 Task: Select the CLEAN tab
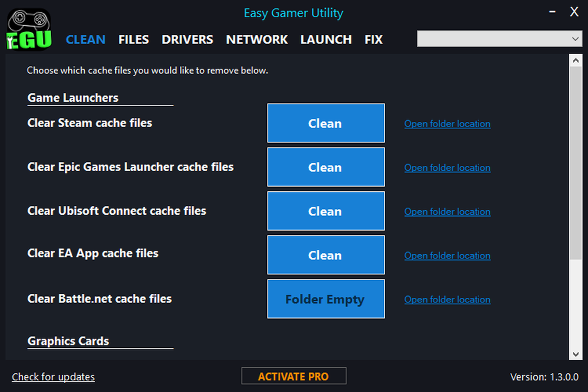click(x=85, y=39)
